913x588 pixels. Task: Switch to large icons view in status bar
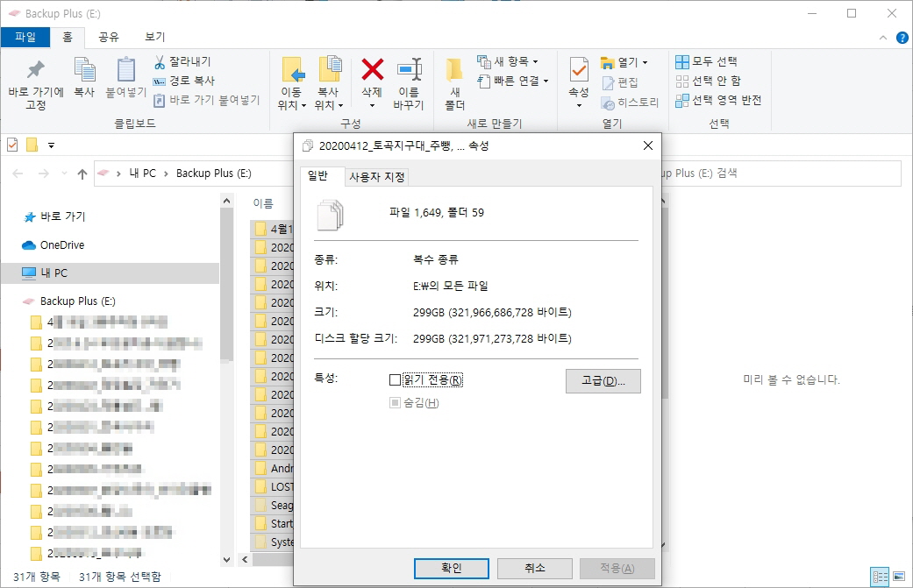899,577
